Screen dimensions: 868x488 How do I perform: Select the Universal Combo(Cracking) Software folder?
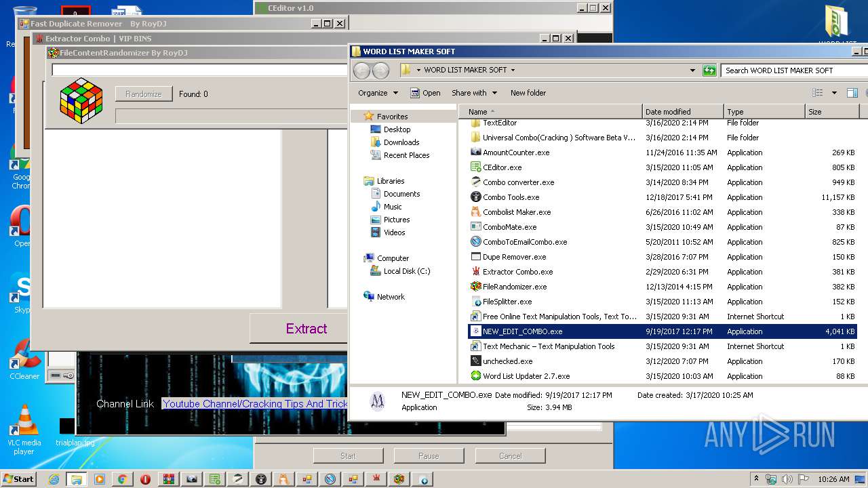pos(663,138)
